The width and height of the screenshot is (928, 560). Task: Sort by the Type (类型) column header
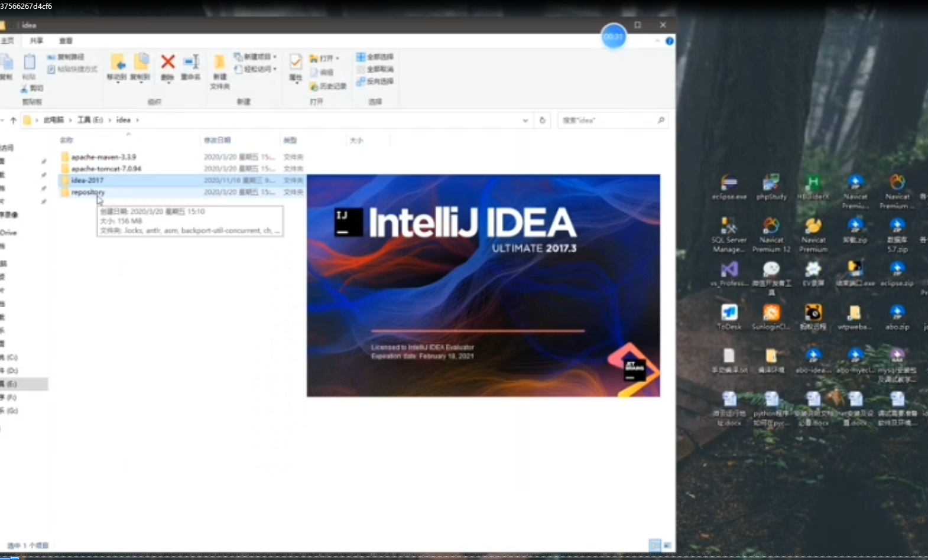click(290, 141)
